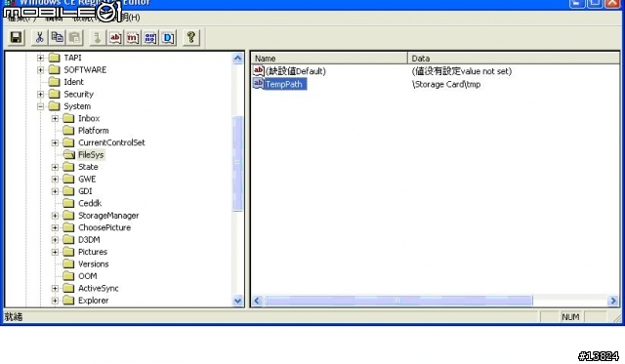Viewport: 625px width, 364px height.
Task: Click the 'value not set' data cell
Action: (462, 71)
